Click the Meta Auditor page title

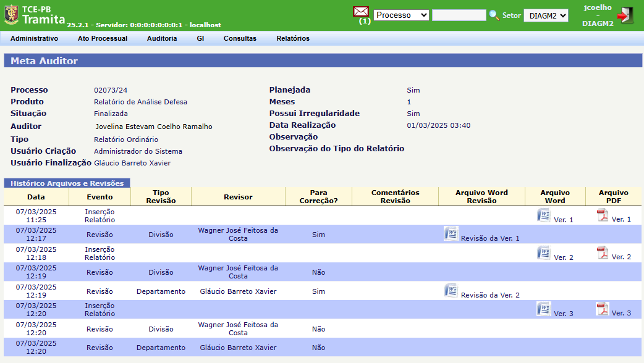coord(44,60)
